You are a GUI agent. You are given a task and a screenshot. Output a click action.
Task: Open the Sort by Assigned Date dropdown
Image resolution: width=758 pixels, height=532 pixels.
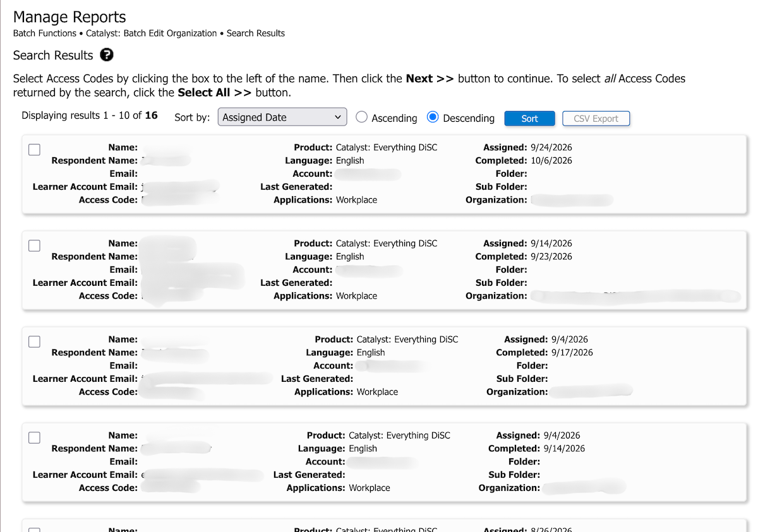282,117
